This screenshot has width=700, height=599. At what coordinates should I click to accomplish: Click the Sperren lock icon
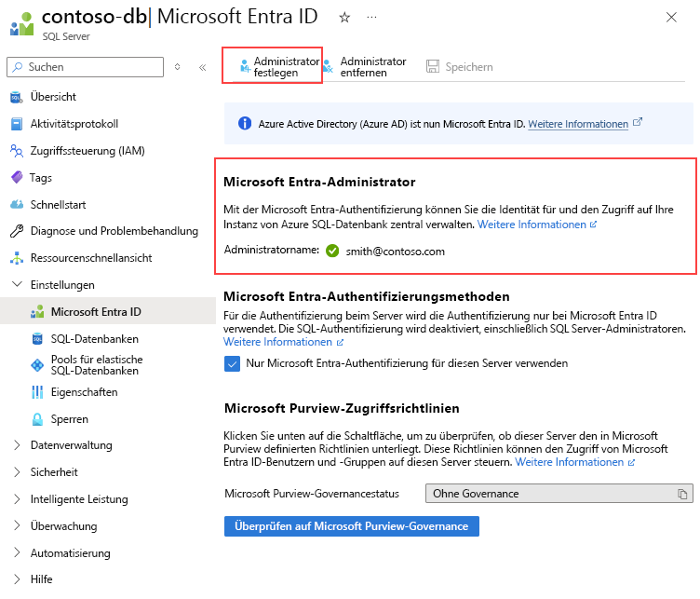coord(37,419)
